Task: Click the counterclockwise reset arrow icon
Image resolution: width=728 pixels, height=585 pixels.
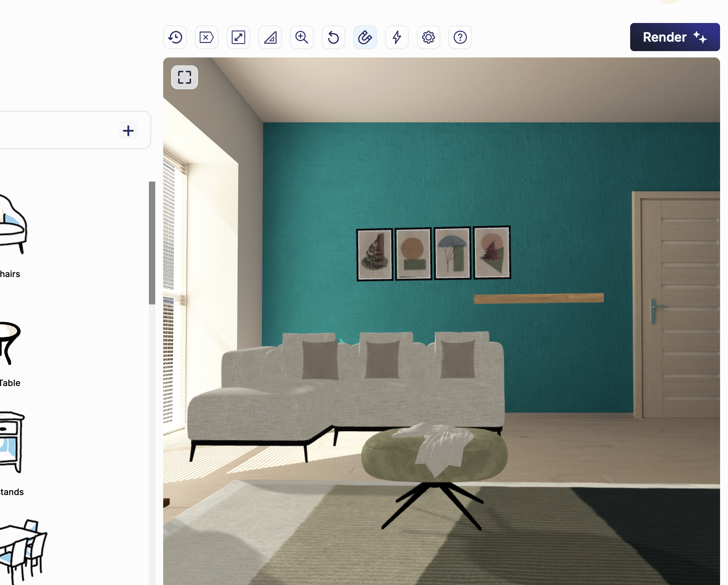Action: coord(334,37)
